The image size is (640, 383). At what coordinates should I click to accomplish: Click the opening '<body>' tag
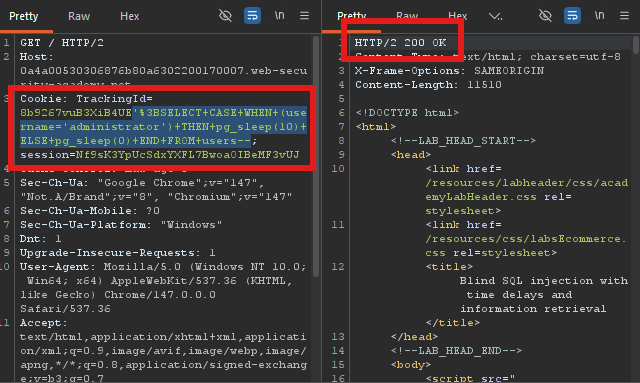(411, 365)
